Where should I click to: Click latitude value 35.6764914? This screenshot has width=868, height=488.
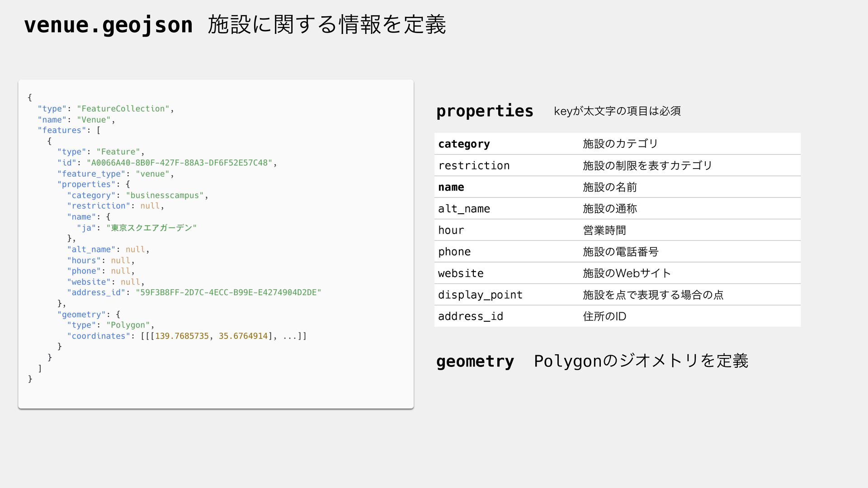(x=243, y=336)
